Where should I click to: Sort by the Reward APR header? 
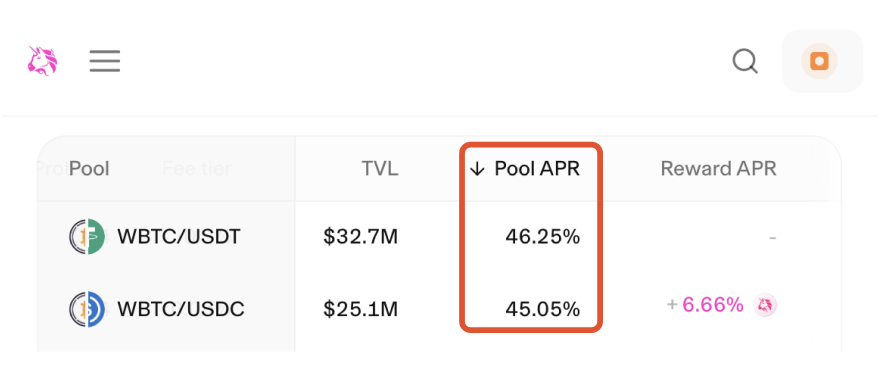pyautogui.click(x=718, y=169)
